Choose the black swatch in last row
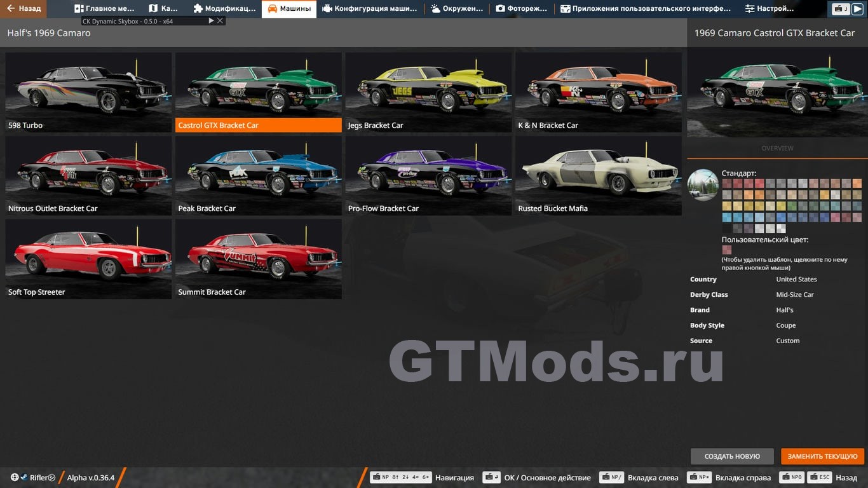The image size is (868, 488). (727, 229)
